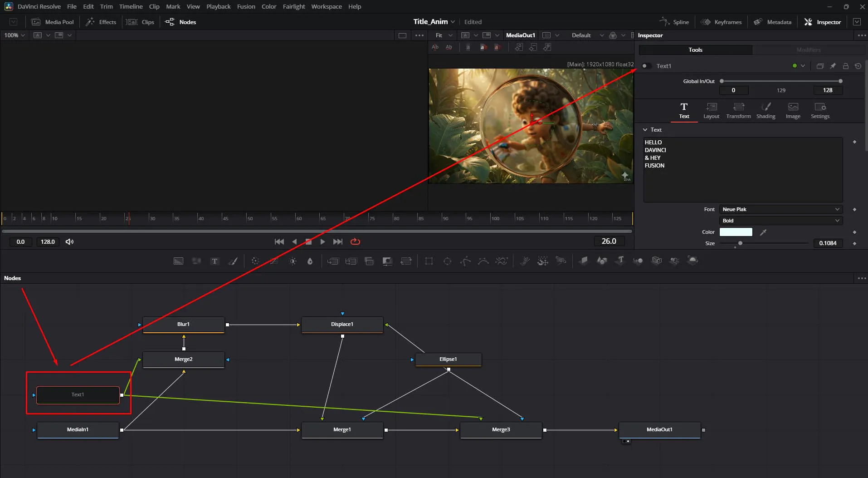Open the Fusion menu
Screen dimensions: 868x478
(246, 6)
